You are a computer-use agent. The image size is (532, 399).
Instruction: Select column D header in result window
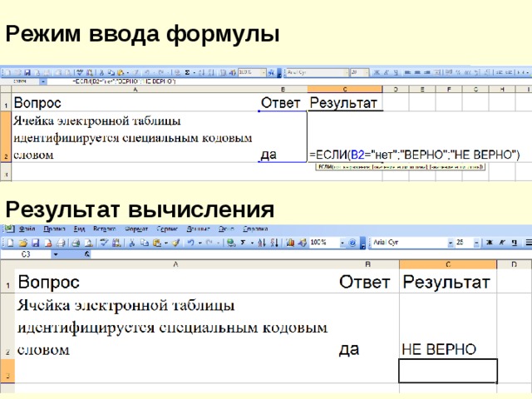coord(514,264)
